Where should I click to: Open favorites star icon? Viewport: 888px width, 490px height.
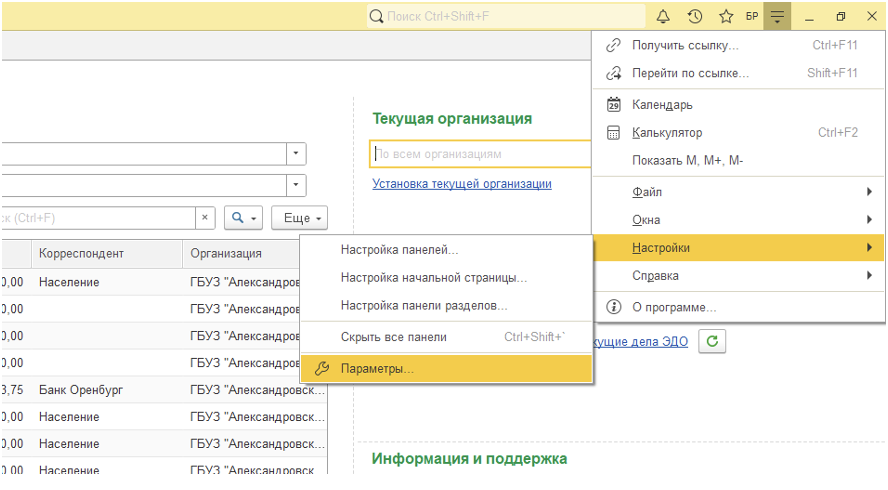coord(726,16)
